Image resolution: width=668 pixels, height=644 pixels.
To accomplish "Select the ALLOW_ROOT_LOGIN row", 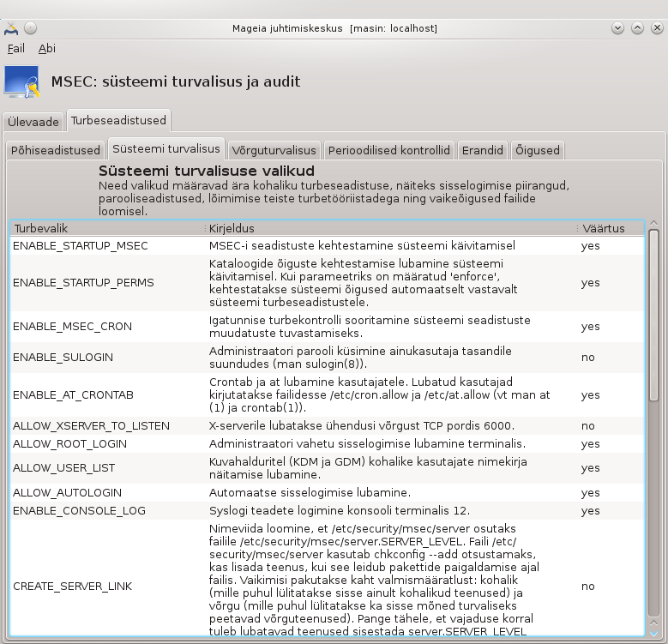I will 328,444.
